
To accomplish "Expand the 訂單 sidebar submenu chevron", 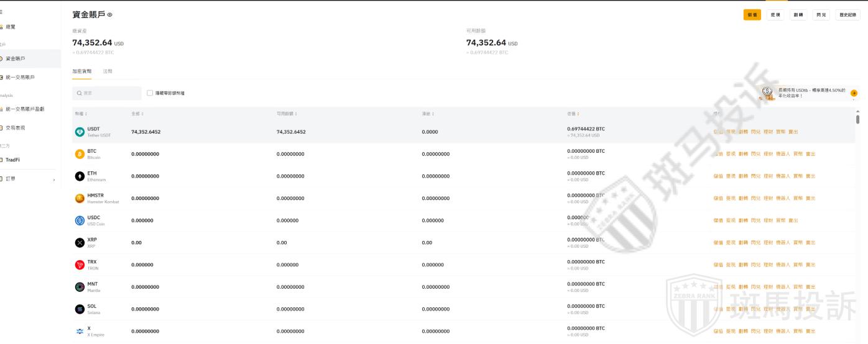I will tap(54, 179).
